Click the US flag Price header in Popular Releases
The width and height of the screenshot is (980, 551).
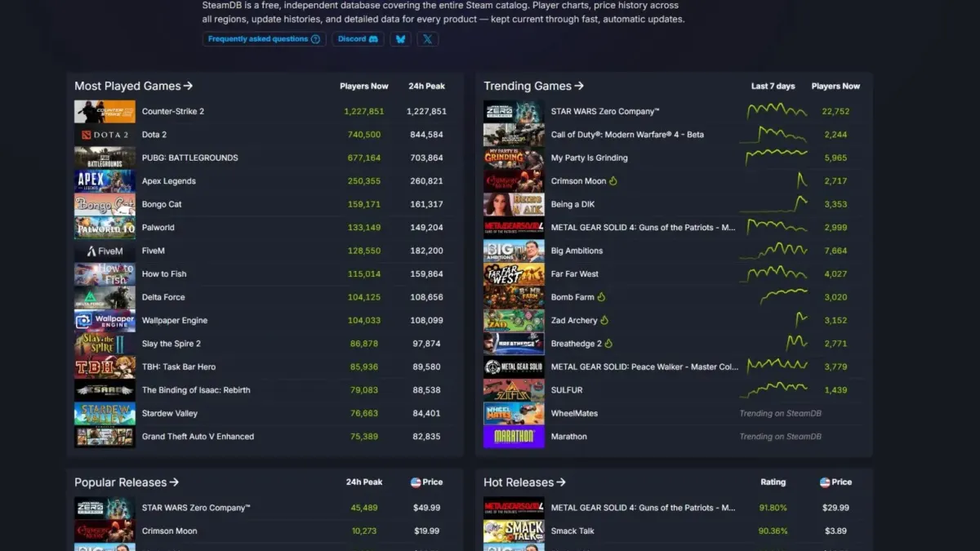pyautogui.click(x=426, y=482)
